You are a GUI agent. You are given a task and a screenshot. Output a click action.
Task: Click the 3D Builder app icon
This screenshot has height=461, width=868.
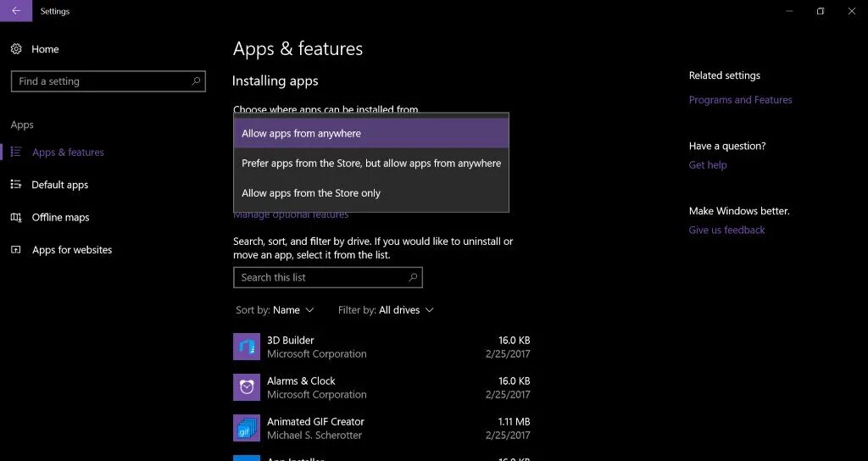pyautogui.click(x=247, y=347)
